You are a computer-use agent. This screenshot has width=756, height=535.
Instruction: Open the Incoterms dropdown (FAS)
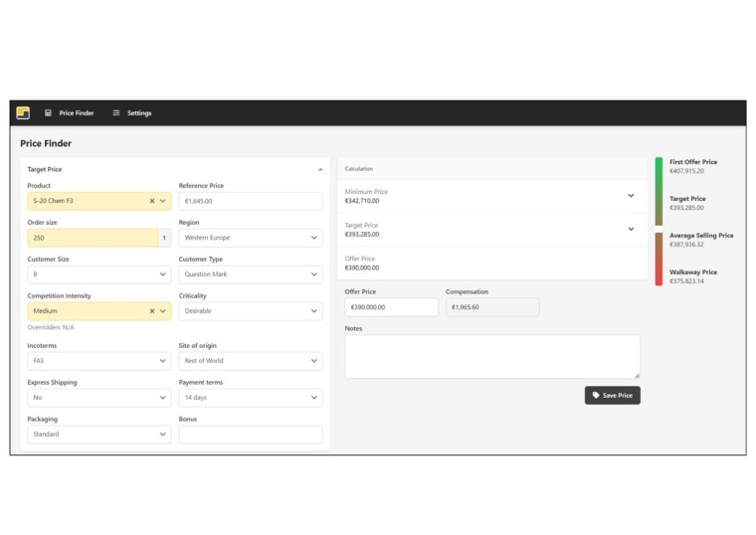tap(98, 361)
